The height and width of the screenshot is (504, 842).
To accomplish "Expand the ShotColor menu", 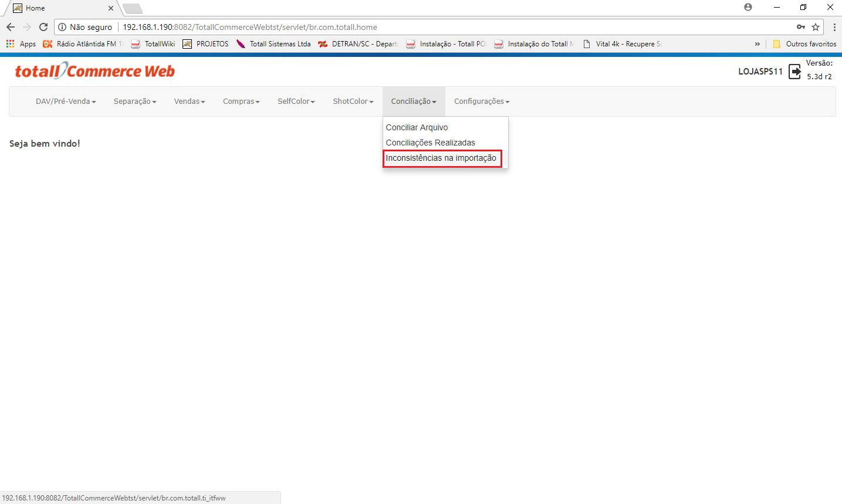I will (353, 102).
